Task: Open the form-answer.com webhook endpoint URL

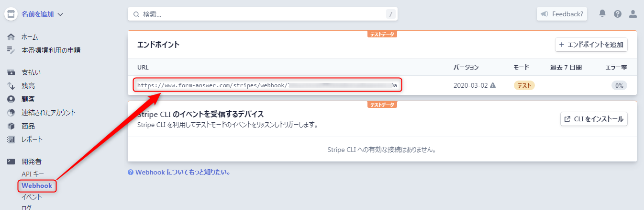Action: (x=267, y=85)
